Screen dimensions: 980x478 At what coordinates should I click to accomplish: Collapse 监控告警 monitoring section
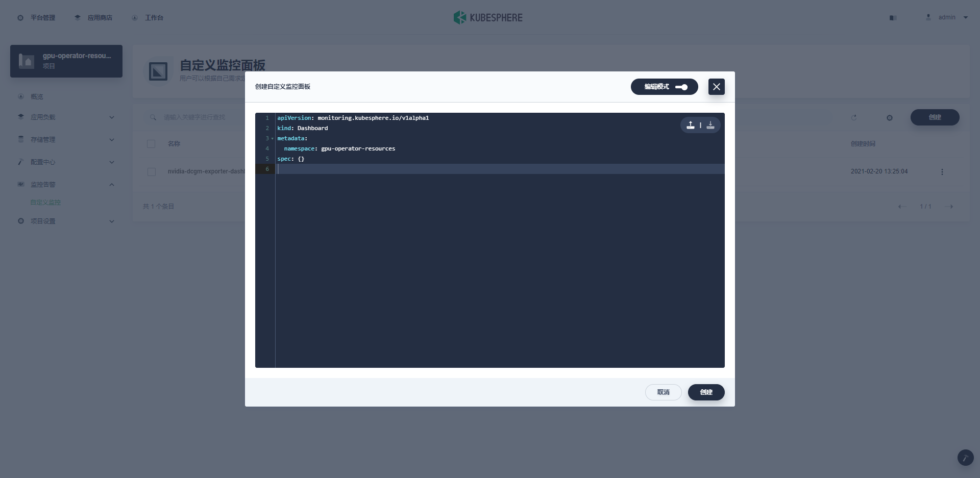click(66, 185)
